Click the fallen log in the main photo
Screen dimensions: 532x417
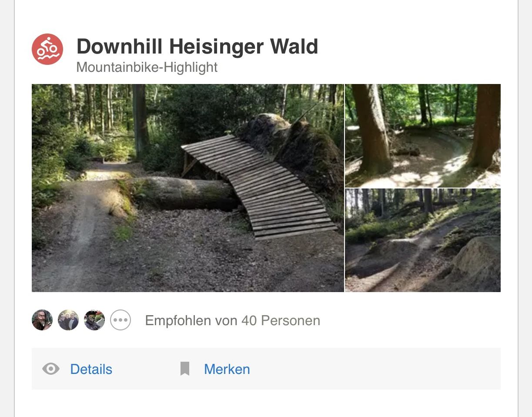(x=183, y=193)
